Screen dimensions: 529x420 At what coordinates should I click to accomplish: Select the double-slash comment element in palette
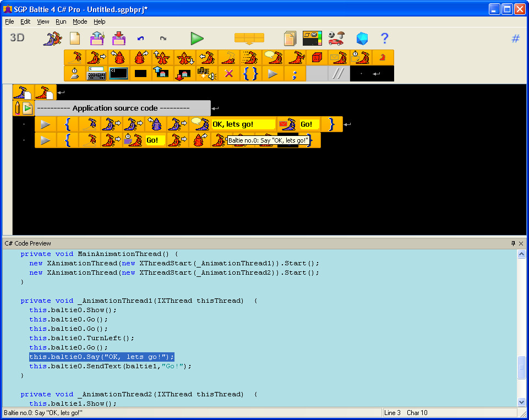tap(339, 74)
